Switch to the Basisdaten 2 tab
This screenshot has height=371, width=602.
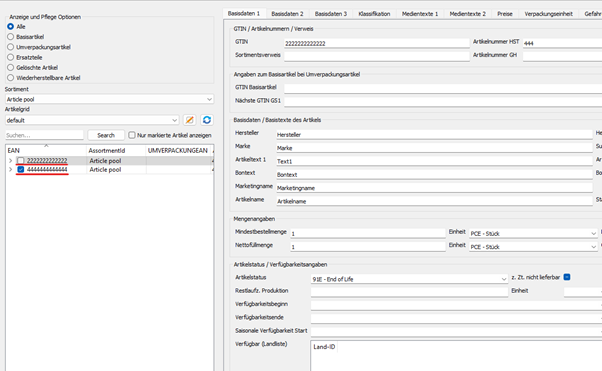tap(287, 14)
